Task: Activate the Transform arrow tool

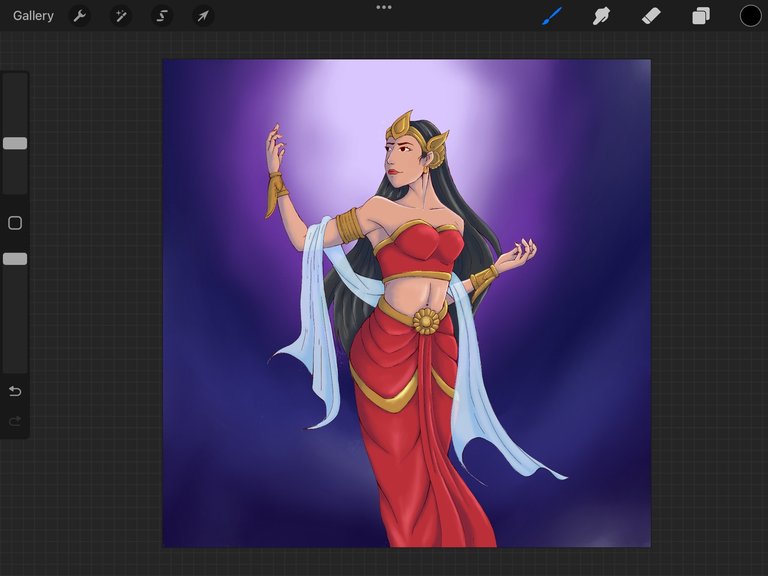Action: [x=203, y=16]
